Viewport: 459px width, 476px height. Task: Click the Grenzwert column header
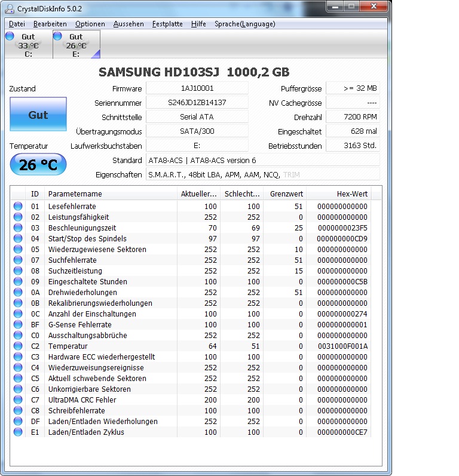pos(285,194)
